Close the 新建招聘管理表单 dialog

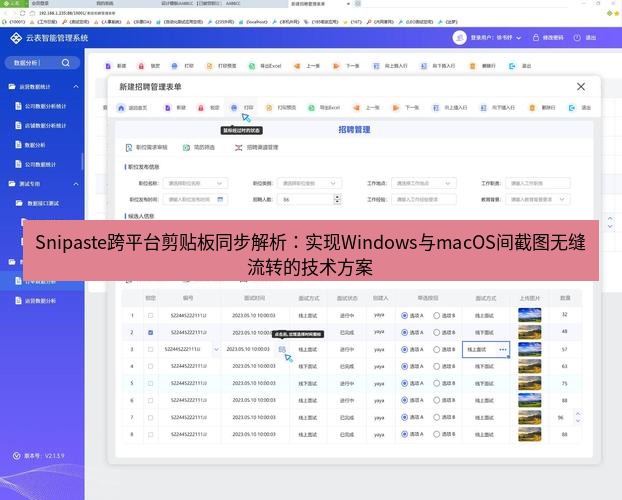coord(581,87)
